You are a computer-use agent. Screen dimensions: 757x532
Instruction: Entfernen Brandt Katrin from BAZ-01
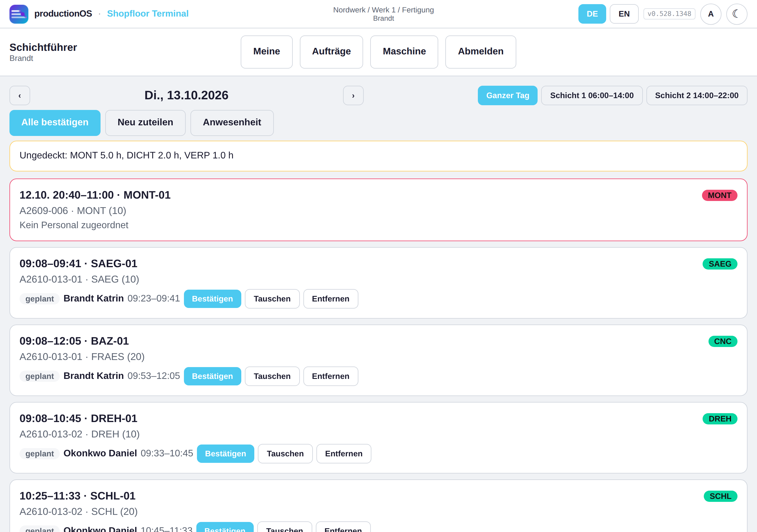[x=330, y=376]
